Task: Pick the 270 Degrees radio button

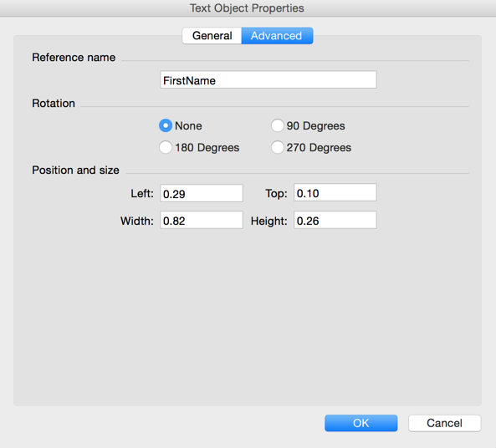Action: coord(278,147)
